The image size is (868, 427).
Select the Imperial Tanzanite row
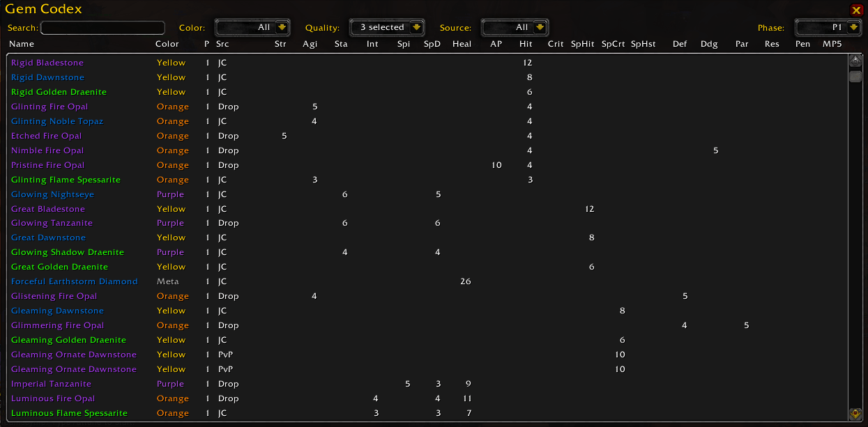tap(427, 384)
